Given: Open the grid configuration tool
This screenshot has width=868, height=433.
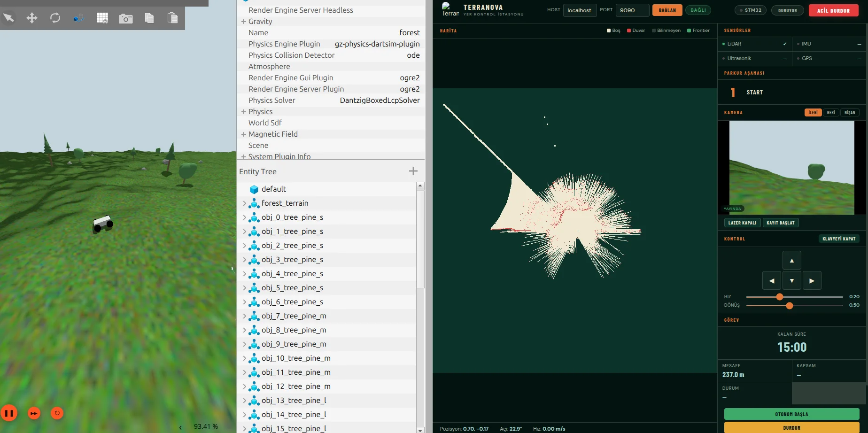Looking at the screenshot, I should pos(102,18).
